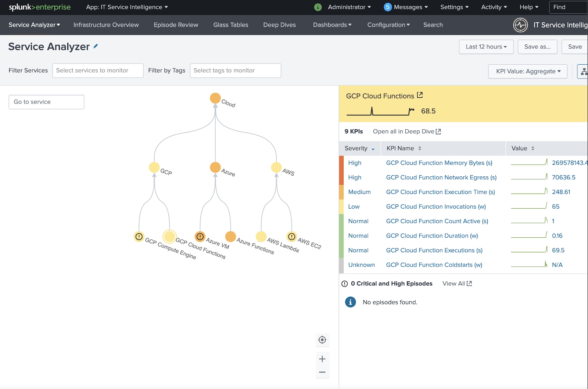Select the Cloud root node

click(215, 98)
